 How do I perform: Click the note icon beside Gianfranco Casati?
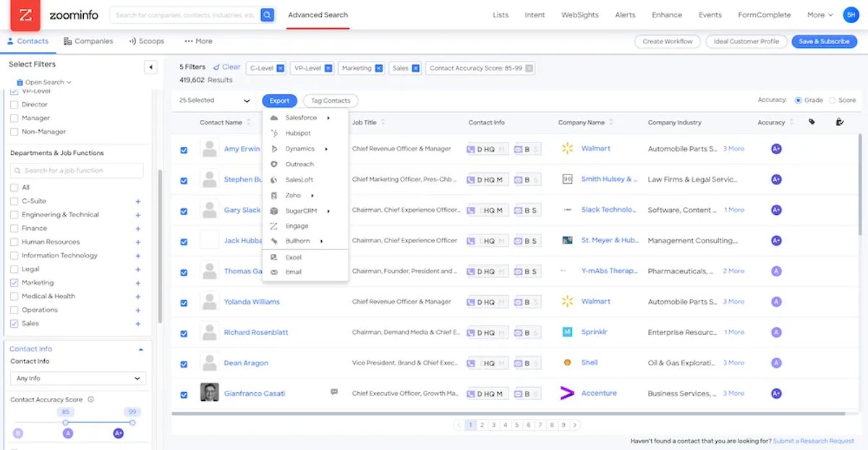[x=334, y=391]
